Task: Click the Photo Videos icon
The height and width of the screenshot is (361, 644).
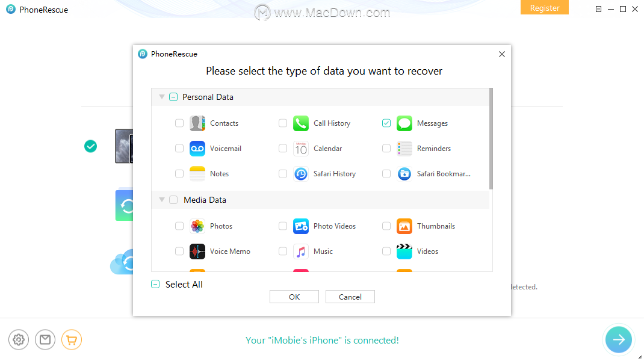Action: click(x=301, y=226)
